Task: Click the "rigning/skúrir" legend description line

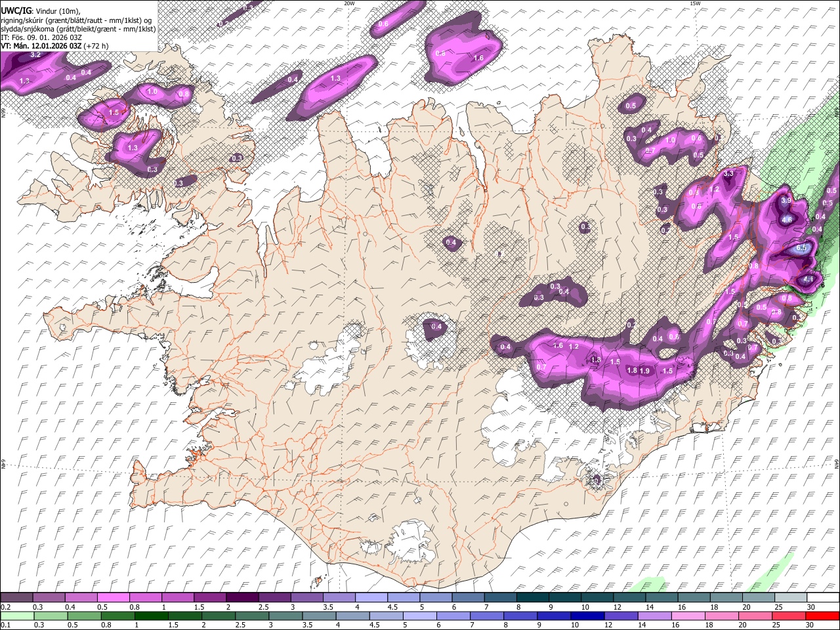Action: tap(77, 20)
